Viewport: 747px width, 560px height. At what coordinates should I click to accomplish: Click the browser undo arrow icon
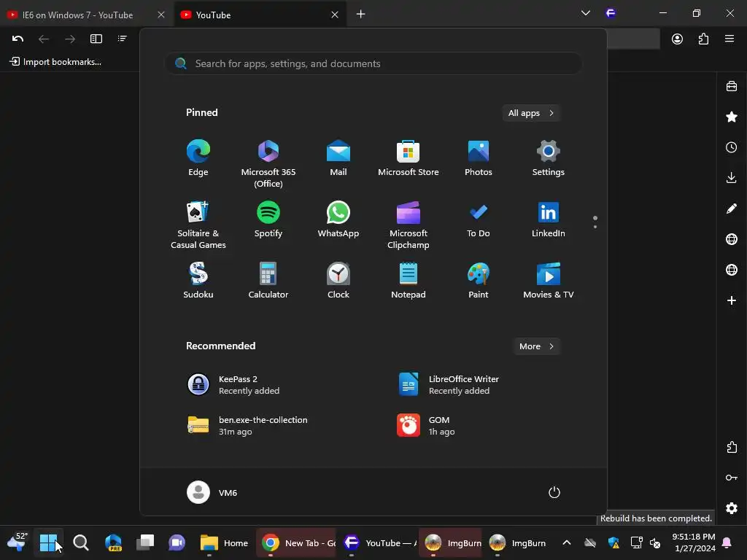(x=18, y=39)
